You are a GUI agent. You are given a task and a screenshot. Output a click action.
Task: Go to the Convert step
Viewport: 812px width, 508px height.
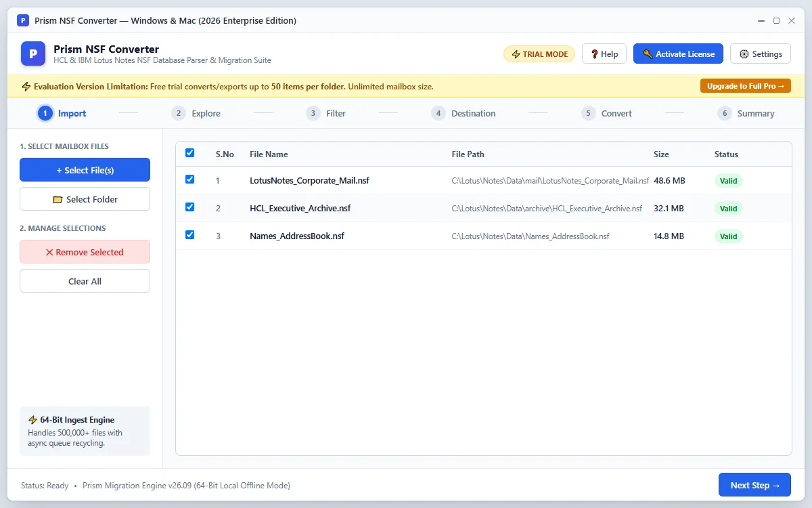pyautogui.click(x=616, y=114)
